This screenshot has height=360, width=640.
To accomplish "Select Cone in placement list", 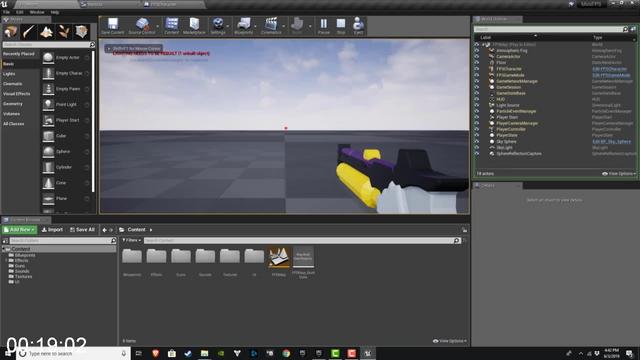I will pos(66,183).
